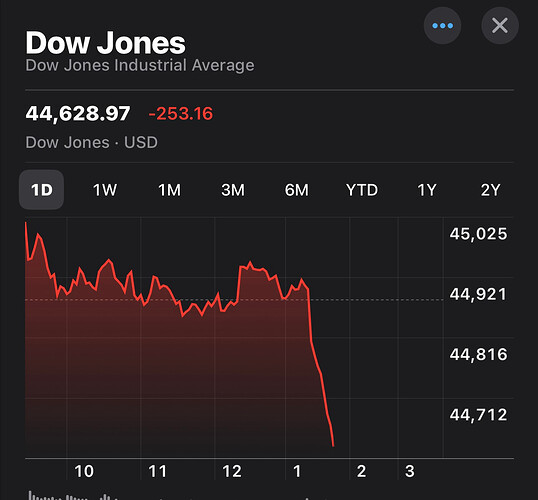This screenshot has height=500, width=538.
Task: Select the YTD chart range
Action: pos(362,190)
